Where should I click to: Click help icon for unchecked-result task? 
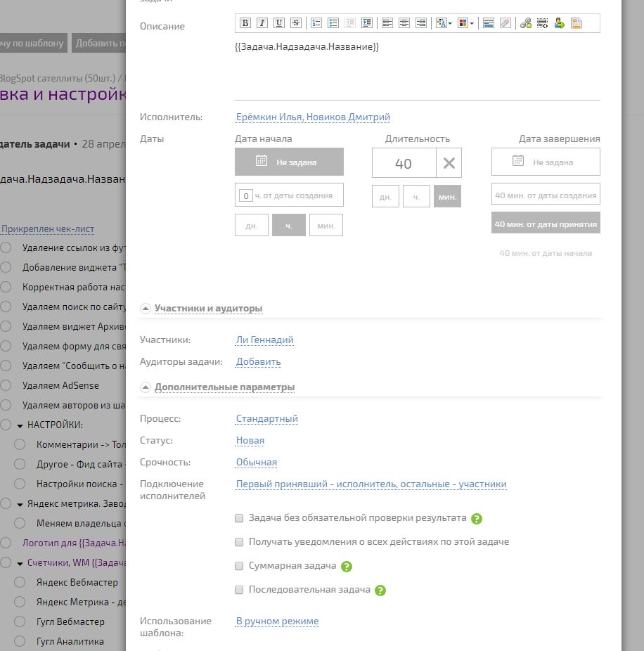click(x=477, y=519)
